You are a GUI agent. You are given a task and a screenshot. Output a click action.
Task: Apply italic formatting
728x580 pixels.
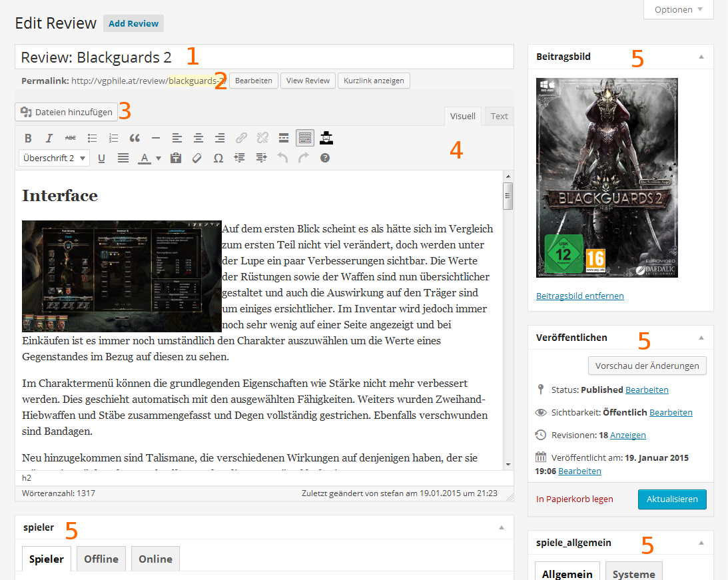pos(49,139)
